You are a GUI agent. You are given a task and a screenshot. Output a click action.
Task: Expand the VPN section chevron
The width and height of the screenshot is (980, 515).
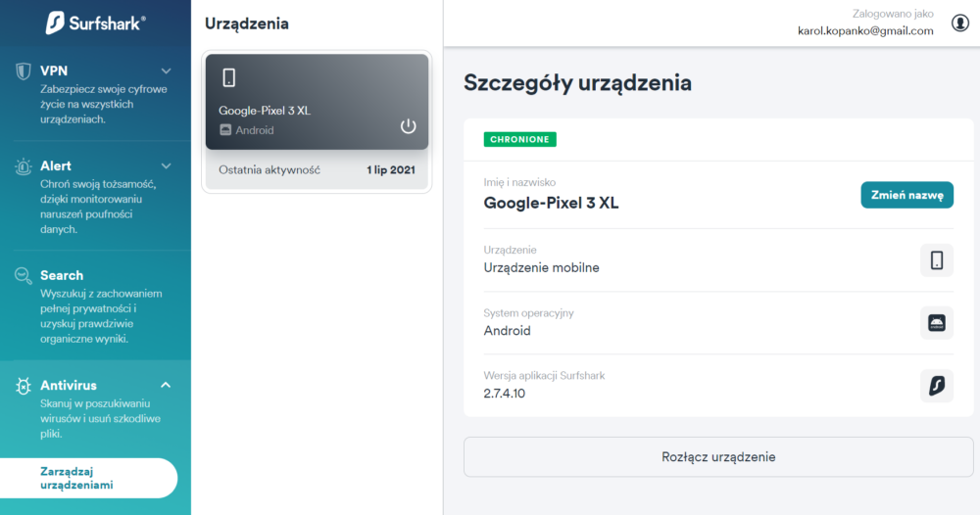pyautogui.click(x=167, y=71)
